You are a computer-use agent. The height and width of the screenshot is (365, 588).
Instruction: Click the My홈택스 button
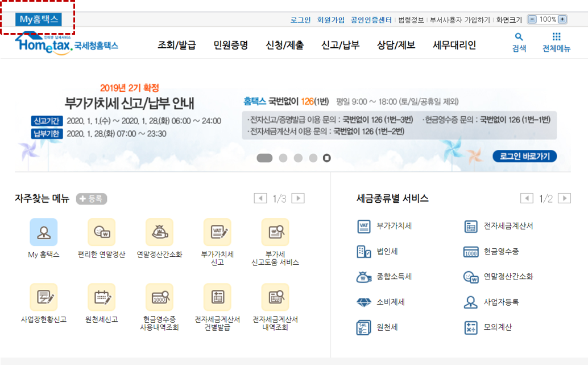39,19
